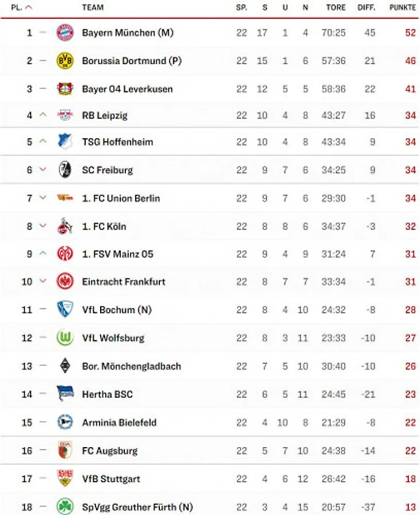Click the Hertha BSC flag logo
This screenshot has height=515, width=420.
pyautogui.click(x=65, y=394)
